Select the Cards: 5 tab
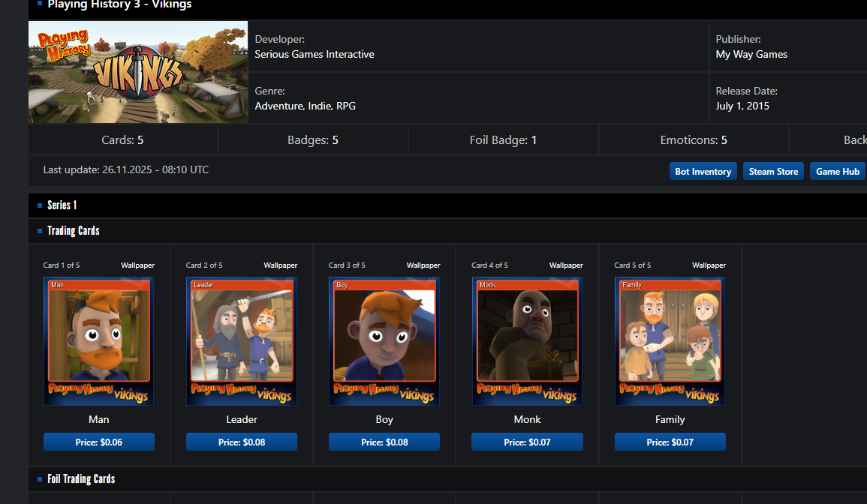 click(122, 139)
